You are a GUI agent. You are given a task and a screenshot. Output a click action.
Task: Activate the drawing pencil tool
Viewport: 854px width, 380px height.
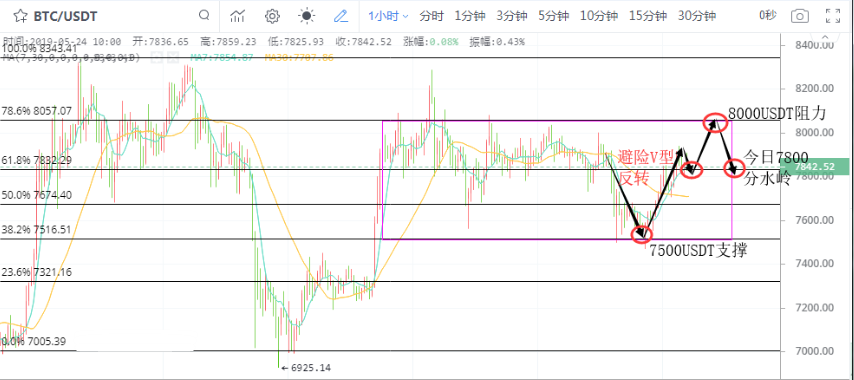tap(341, 16)
